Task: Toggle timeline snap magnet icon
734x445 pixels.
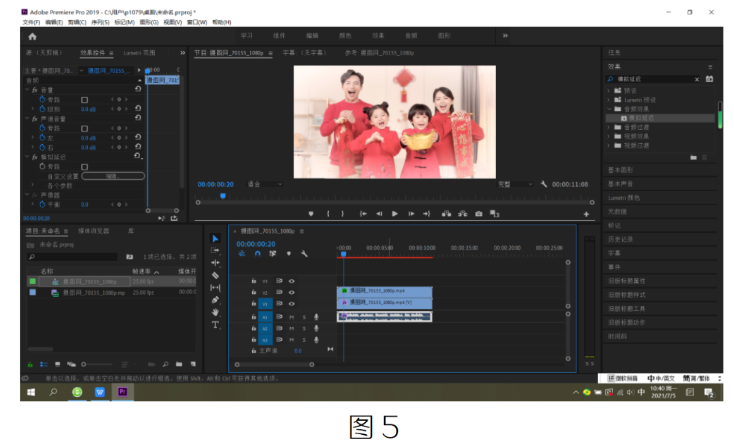Action: click(x=257, y=254)
